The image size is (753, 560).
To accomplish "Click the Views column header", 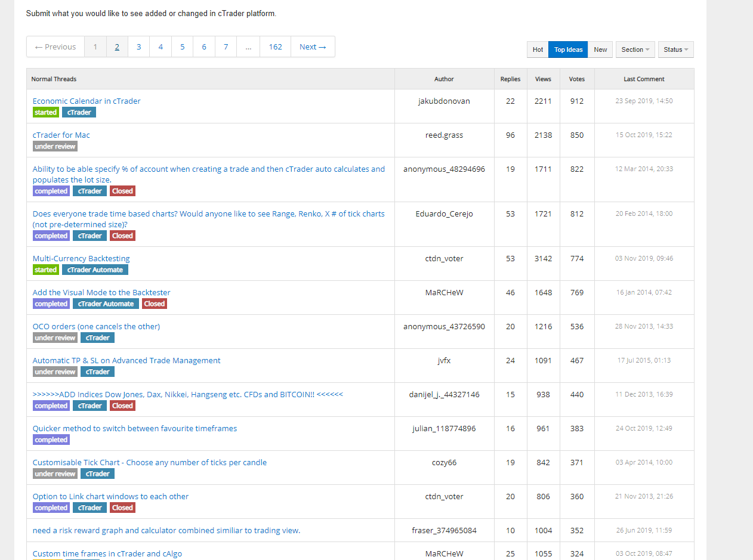I will coord(543,79).
